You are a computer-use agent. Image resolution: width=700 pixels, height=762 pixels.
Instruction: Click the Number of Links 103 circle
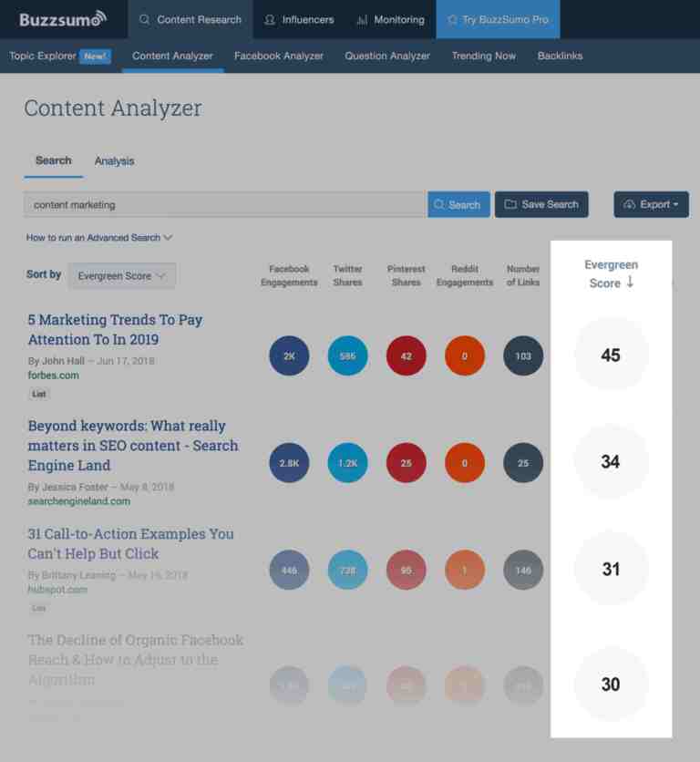click(x=523, y=355)
